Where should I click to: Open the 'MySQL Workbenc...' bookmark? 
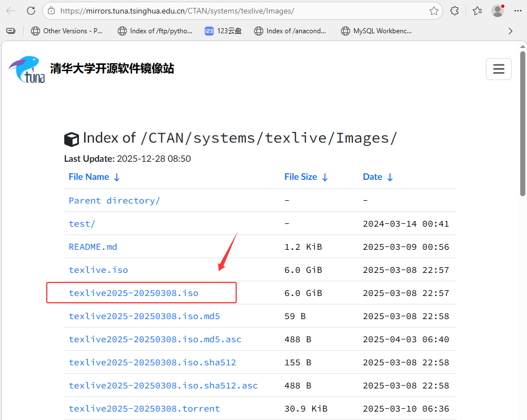click(376, 31)
